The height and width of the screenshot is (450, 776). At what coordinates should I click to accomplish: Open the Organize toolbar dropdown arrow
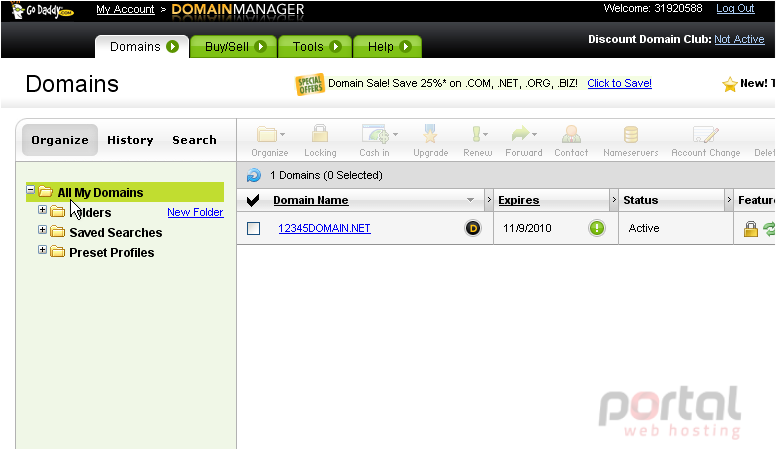pyautogui.click(x=283, y=134)
